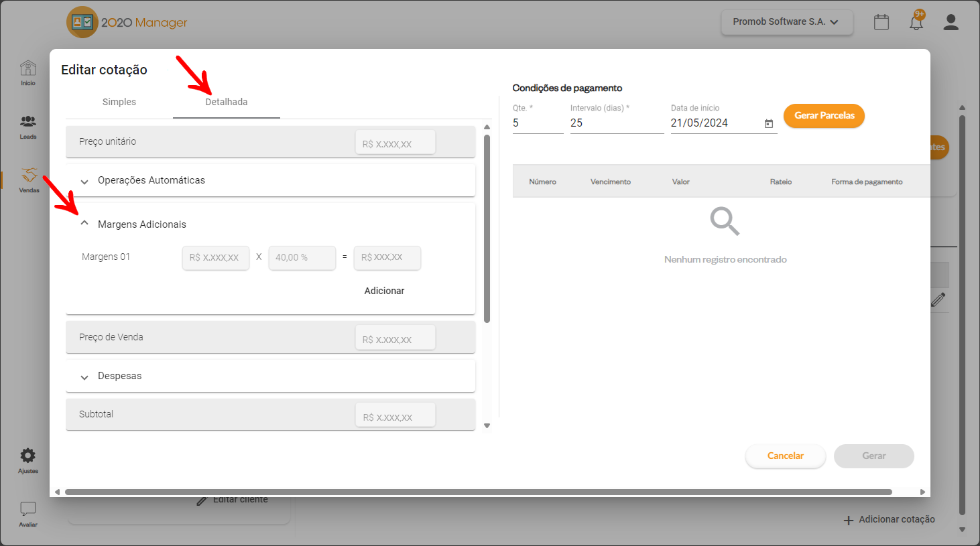Open the user profile icon
The height and width of the screenshot is (546, 980).
(951, 22)
